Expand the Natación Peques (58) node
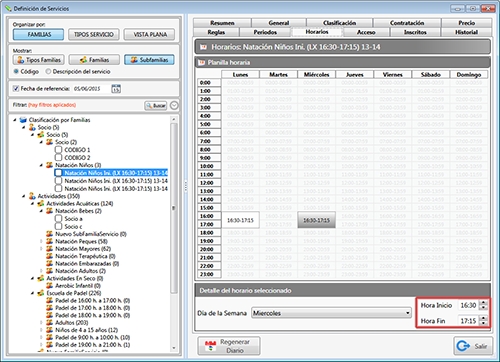The image size is (500, 362). (41, 241)
